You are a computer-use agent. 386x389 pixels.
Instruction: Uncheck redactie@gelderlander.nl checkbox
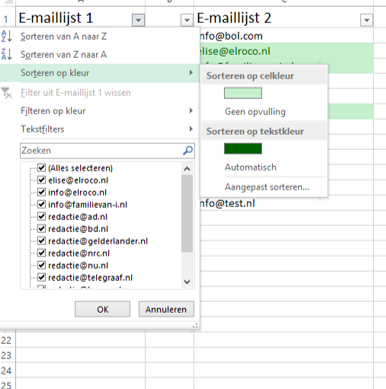pos(41,241)
